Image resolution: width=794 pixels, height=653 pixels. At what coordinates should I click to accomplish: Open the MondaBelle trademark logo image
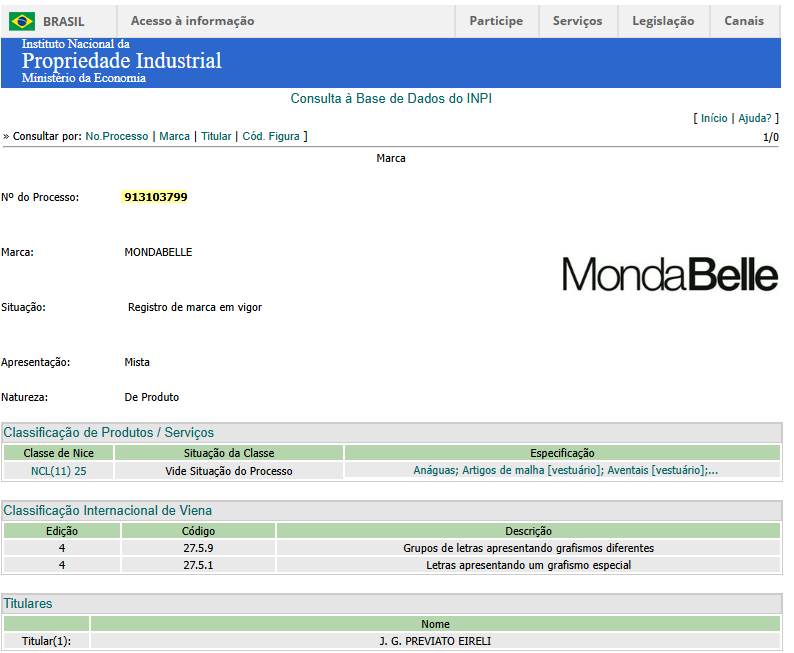point(669,274)
